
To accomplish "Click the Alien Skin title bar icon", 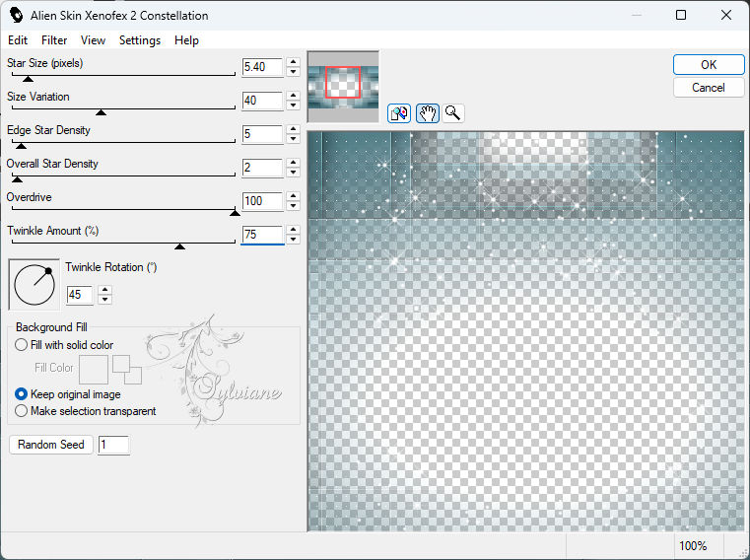I will click(x=16, y=15).
